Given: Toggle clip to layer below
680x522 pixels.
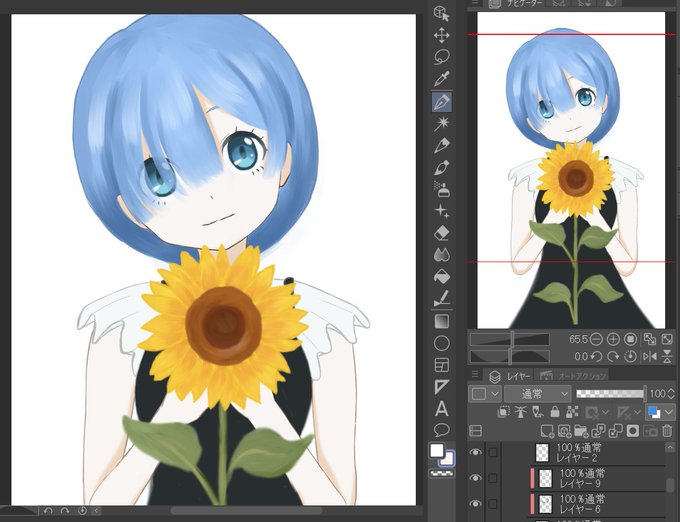Looking at the screenshot, I should 503,411.
